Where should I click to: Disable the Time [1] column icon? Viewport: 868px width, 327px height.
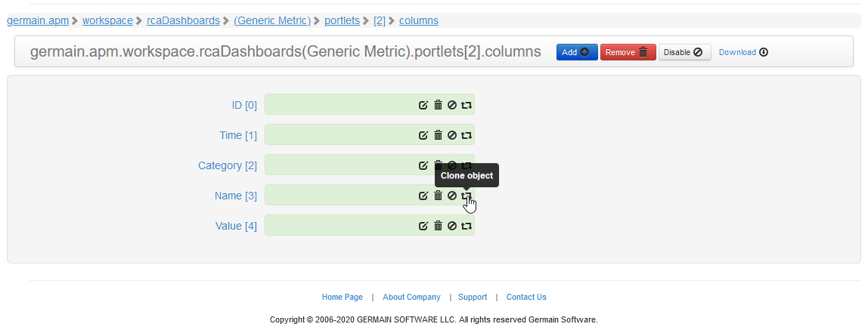(x=452, y=135)
